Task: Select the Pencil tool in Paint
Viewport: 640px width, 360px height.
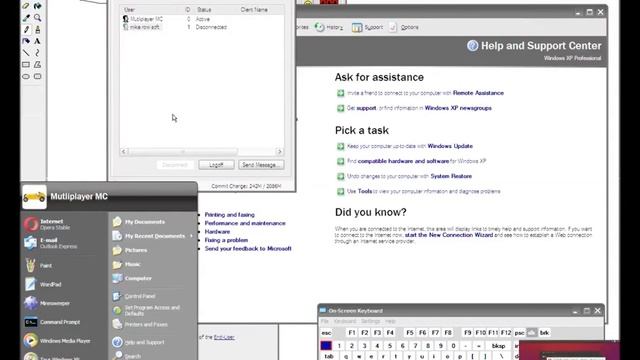Action: (x=26, y=29)
